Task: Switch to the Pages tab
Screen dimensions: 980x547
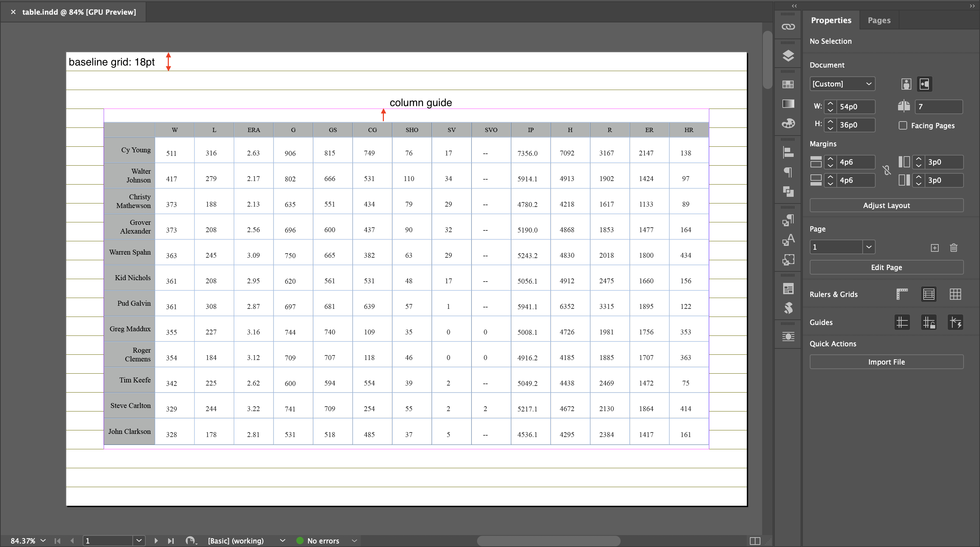Action: (x=879, y=20)
